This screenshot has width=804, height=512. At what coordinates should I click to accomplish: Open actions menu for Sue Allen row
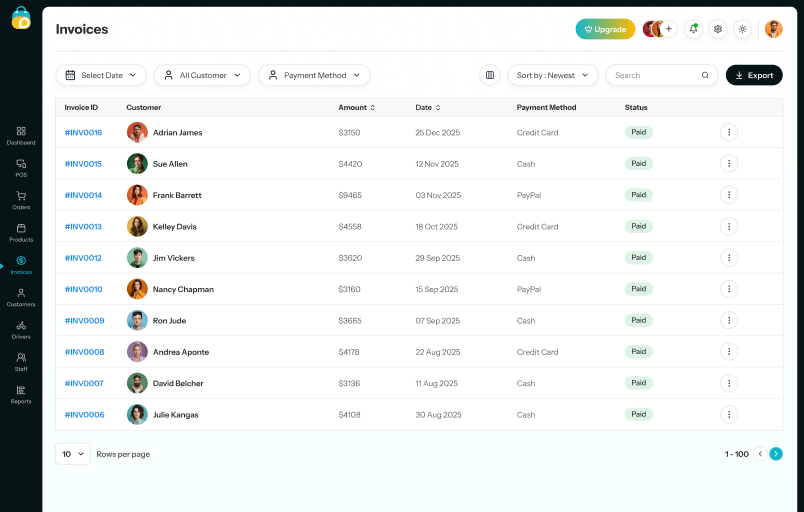[729, 163]
